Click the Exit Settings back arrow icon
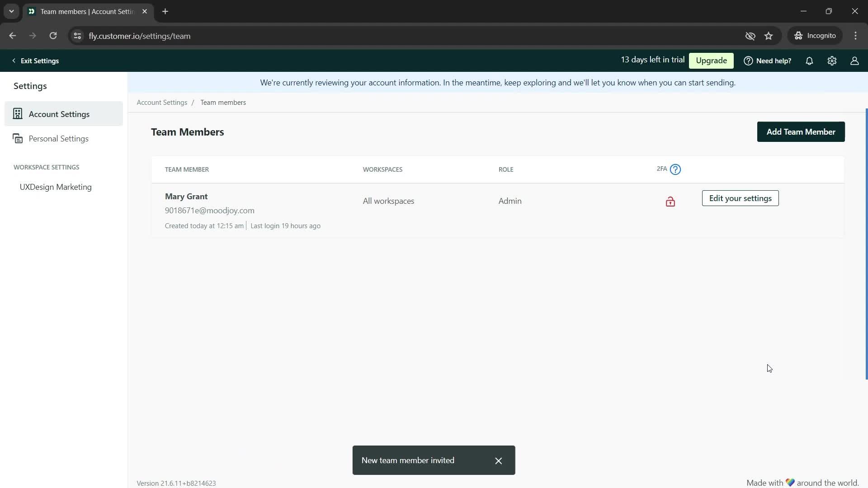The height and width of the screenshot is (488, 868). click(x=13, y=60)
